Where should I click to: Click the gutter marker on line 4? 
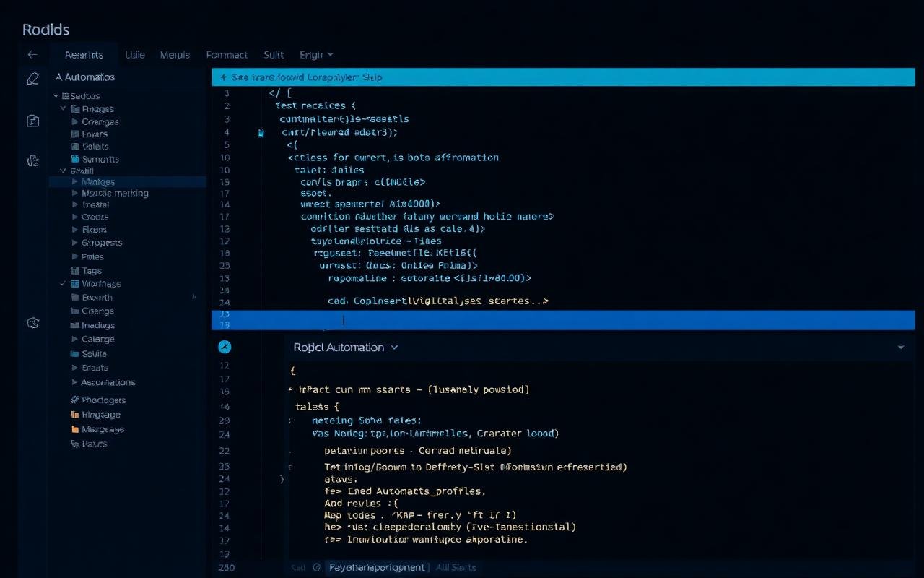261,133
